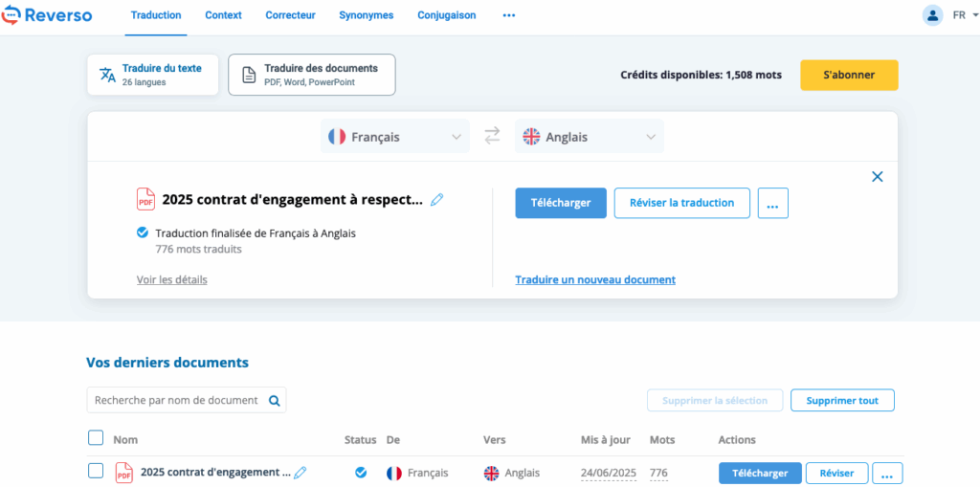Swap source and target languages arrows
Viewport: 980px width, 487px height.
[x=492, y=137]
